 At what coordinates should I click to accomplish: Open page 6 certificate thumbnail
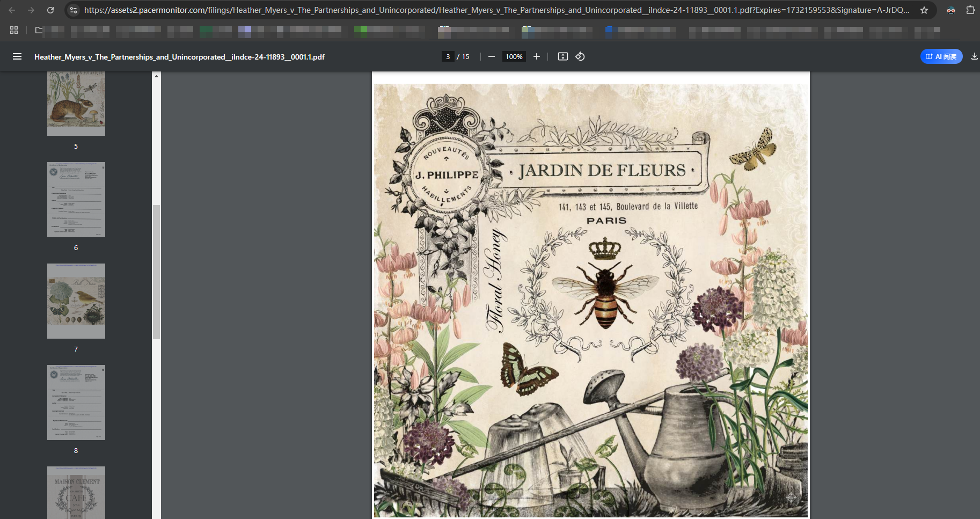(76, 200)
